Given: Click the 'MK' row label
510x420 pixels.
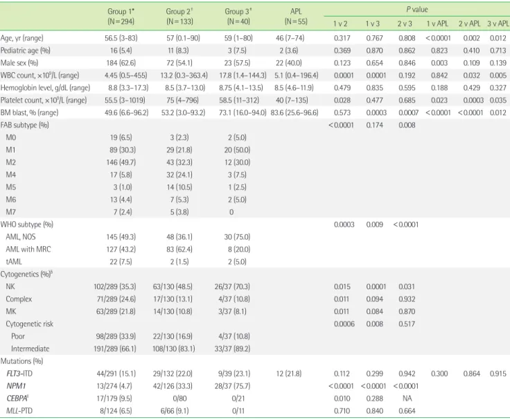Looking at the screenshot, I should point(10,311).
